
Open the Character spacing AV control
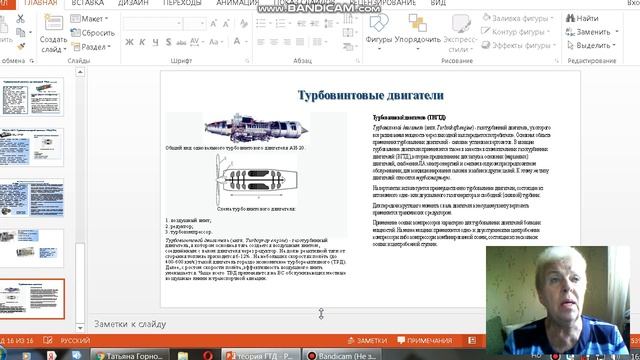coord(196,42)
